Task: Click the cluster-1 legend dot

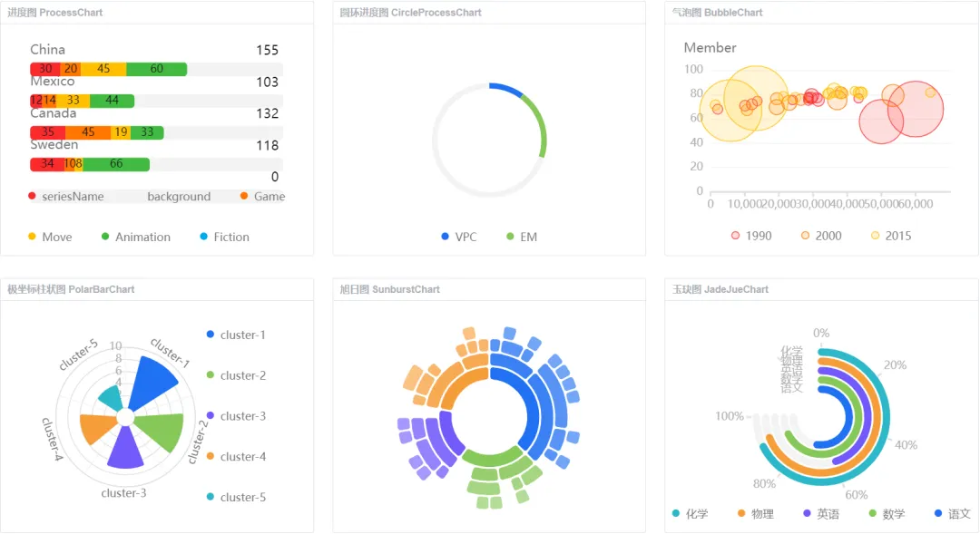Action: click(x=211, y=335)
